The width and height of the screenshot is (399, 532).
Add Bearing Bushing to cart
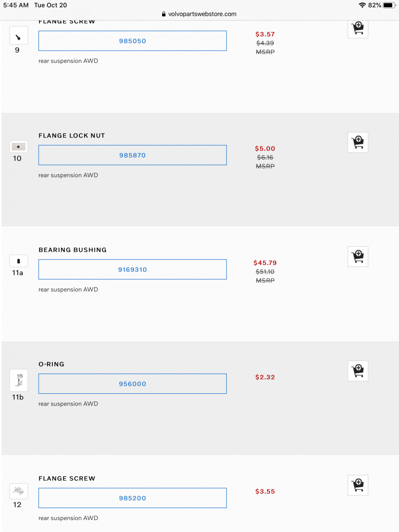[358, 257]
